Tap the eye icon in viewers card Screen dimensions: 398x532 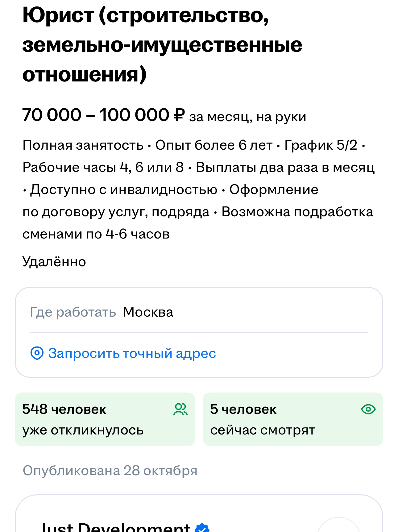[368, 409]
